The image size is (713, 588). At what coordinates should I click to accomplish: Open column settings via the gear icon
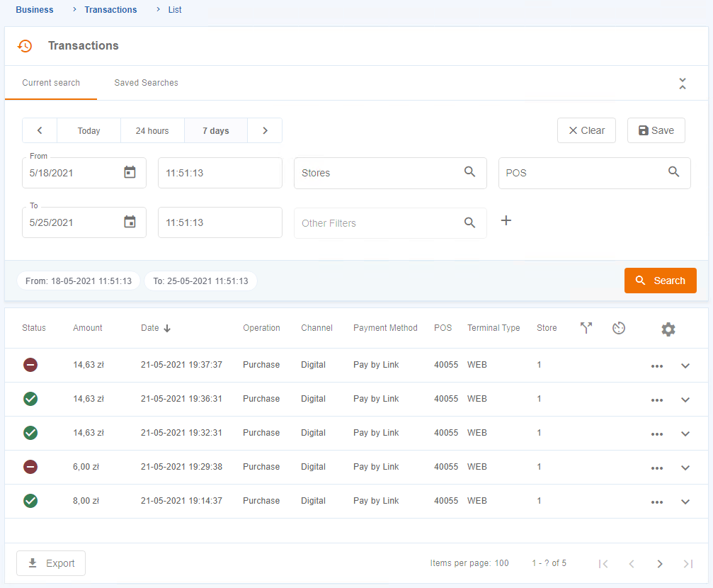coord(668,329)
